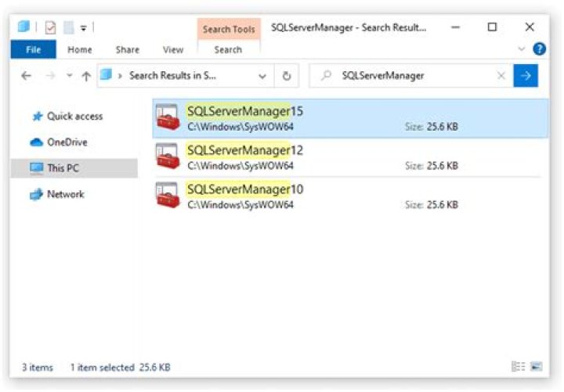564x392 pixels.
Task: Click the Search Tools contextual tab
Action: [x=229, y=29]
